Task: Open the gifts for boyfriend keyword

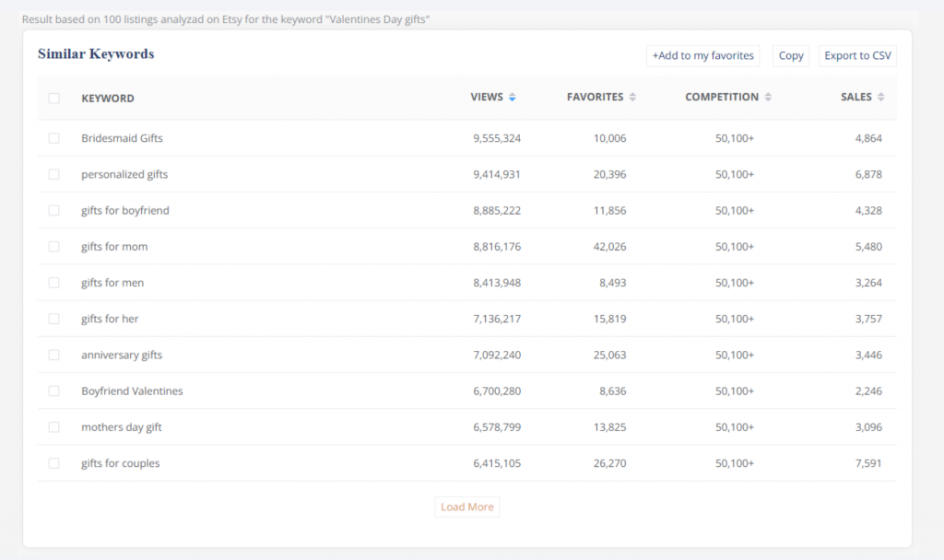Action: click(125, 211)
